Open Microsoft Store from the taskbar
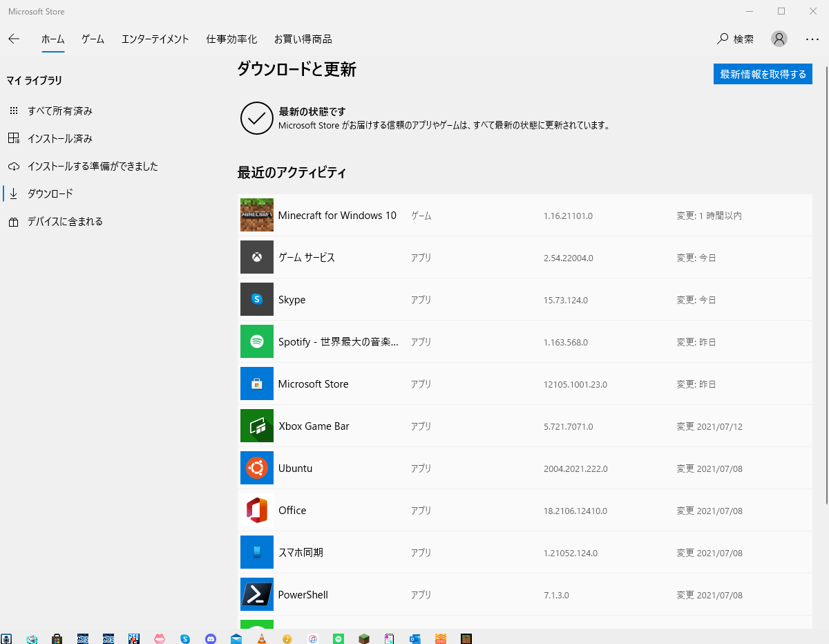The height and width of the screenshot is (644, 829). [x=57, y=638]
